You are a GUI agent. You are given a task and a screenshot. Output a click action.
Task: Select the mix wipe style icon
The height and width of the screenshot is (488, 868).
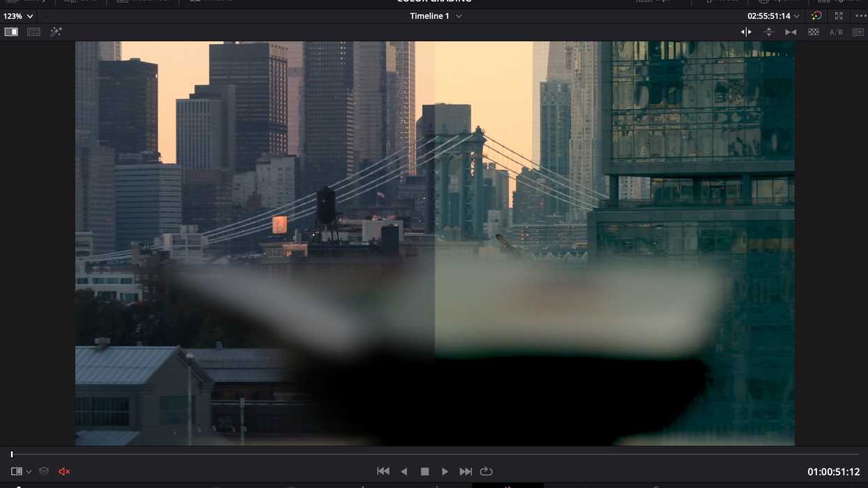[791, 32]
